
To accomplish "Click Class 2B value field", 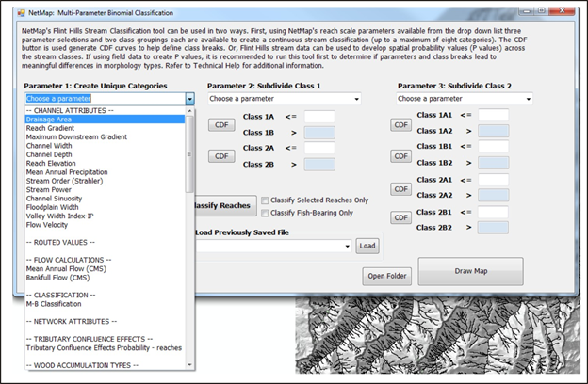I will [x=319, y=165].
